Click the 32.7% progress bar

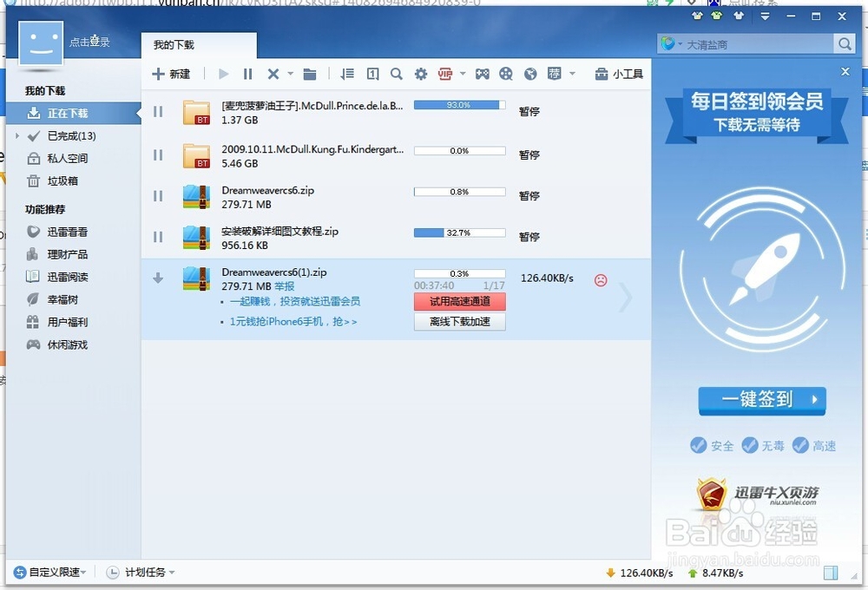click(x=459, y=233)
